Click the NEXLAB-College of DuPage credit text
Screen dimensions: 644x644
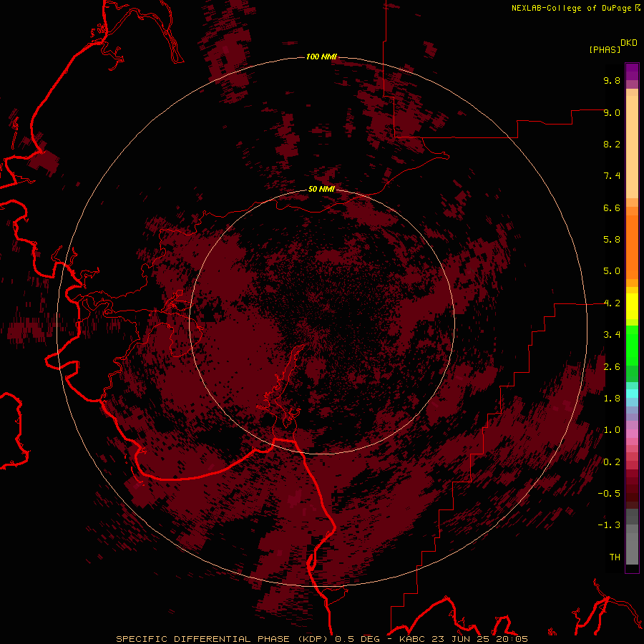pos(571,8)
